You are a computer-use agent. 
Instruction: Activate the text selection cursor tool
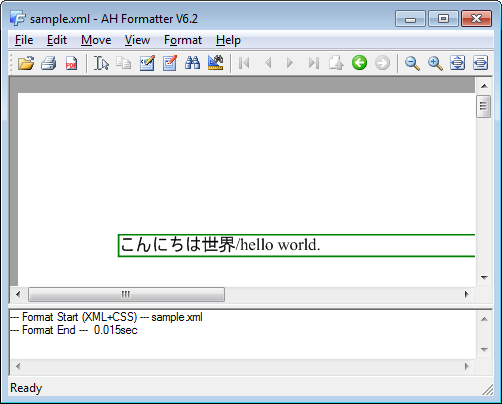(x=101, y=63)
